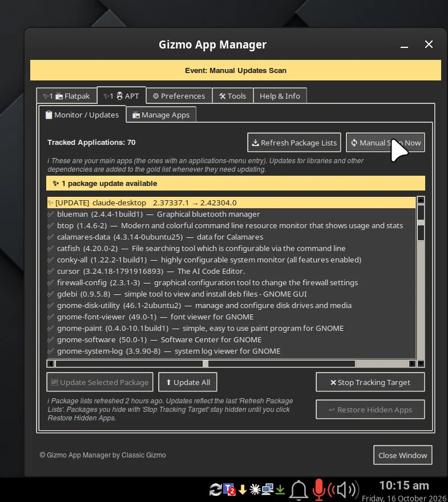Select the claude-desktop update row
The width and height of the screenshot is (448, 502).
coord(231,203)
